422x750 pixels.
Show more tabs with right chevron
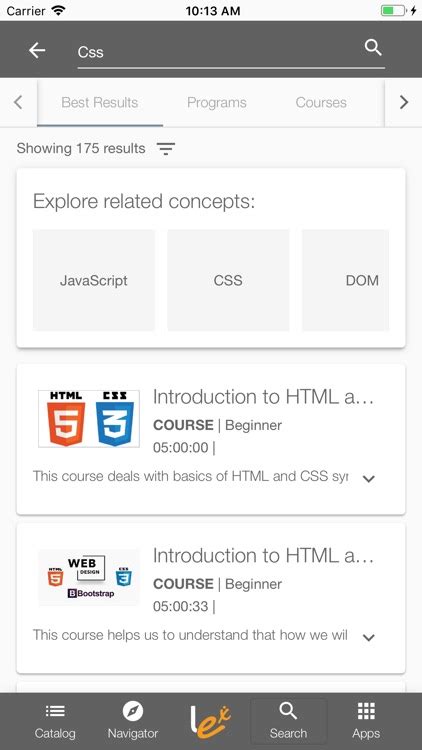[x=404, y=102]
